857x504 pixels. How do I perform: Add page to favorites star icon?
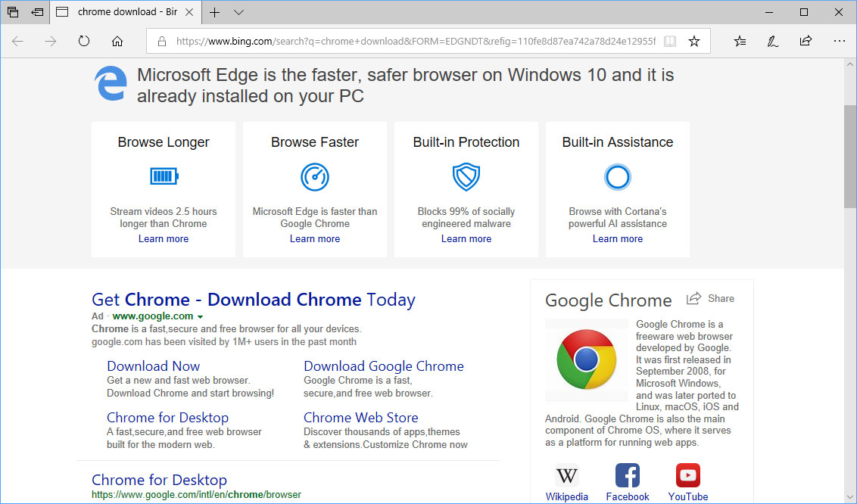[694, 41]
